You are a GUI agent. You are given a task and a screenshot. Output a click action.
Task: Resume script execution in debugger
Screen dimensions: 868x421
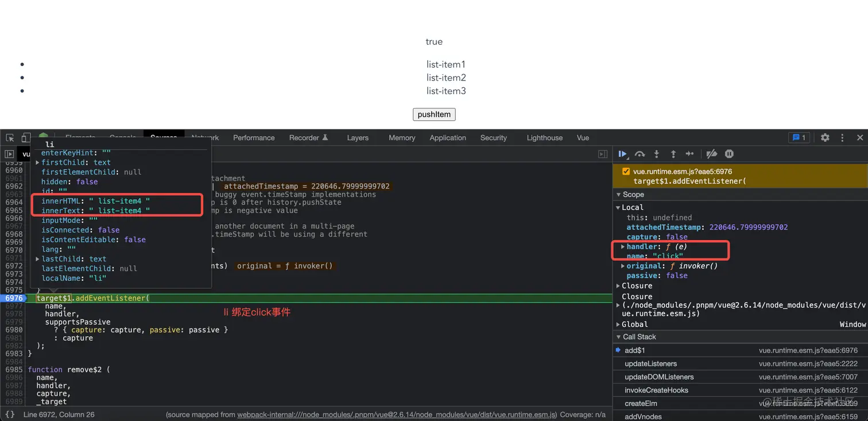(x=622, y=154)
